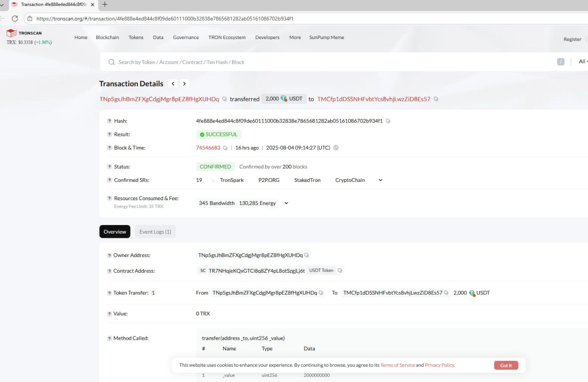Click the SUCCESSFUL result badge
This screenshot has height=382, width=588.
(x=219, y=135)
